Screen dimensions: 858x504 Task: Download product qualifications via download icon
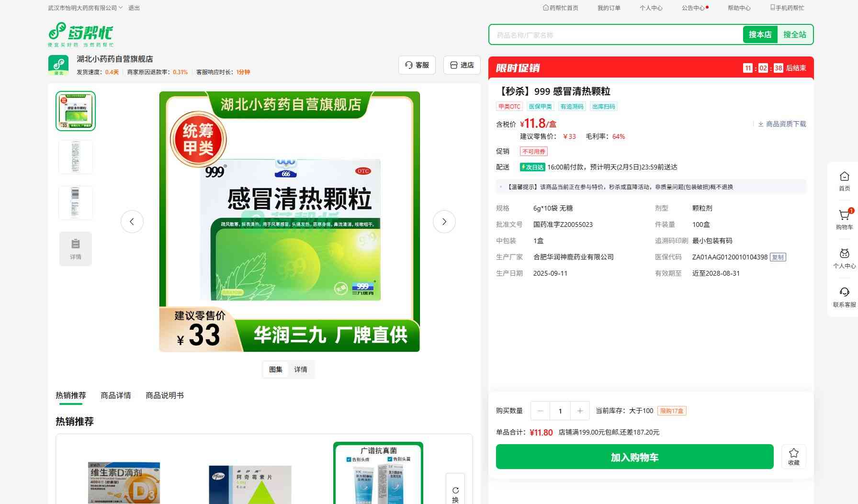coord(761,124)
